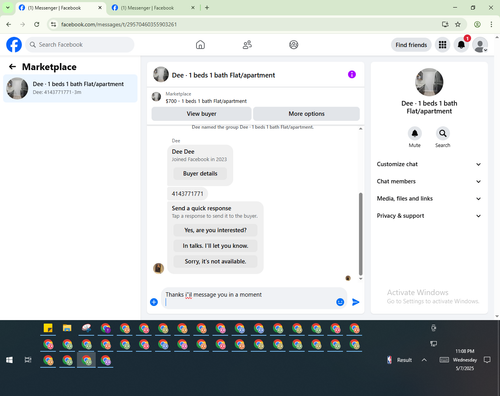Open the Home icon in top navigation
Image resolution: width=500 pixels, height=396 pixels.
[x=200, y=45]
